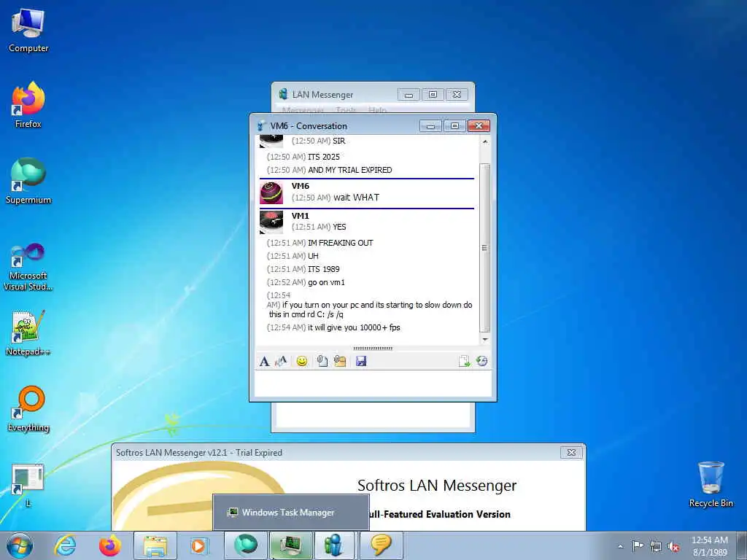
Task: Open Windows Explorer from the taskbar
Action: pyautogui.click(x=155, y=545)
